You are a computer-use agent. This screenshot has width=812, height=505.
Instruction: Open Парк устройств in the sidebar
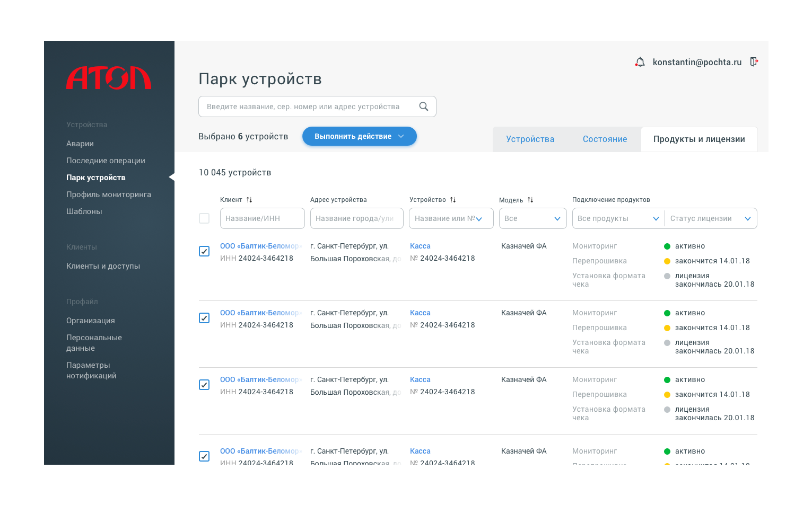pos(96,178)
